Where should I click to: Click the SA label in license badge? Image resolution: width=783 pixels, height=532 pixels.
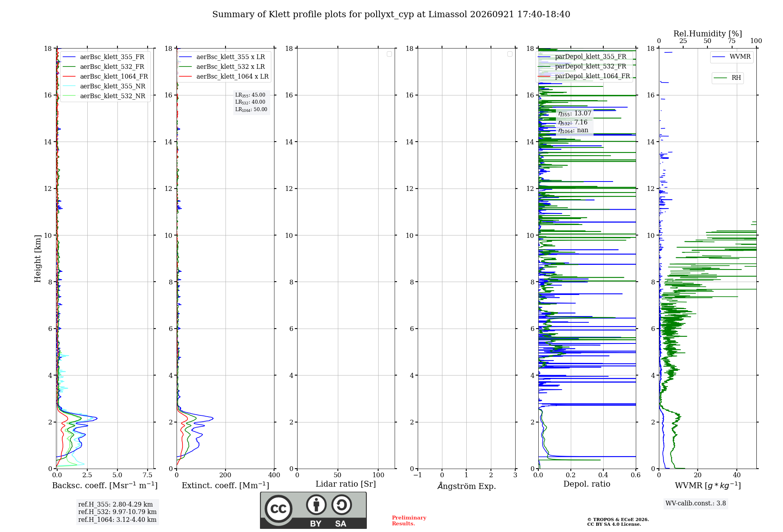(341, 524)
